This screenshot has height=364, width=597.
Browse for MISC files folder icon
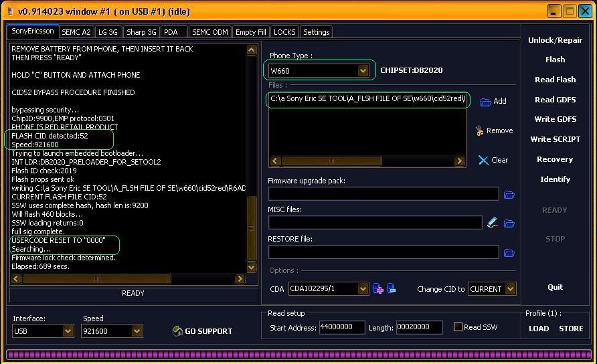[509, 223]
